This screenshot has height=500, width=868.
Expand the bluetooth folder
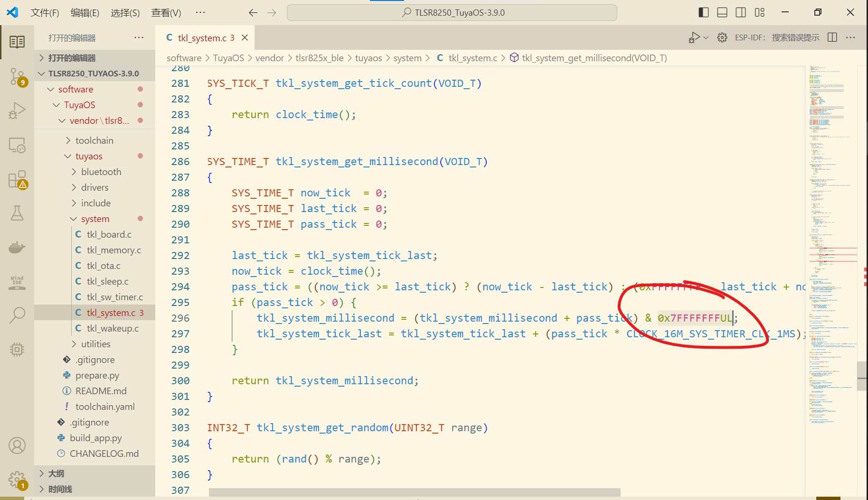94,172
